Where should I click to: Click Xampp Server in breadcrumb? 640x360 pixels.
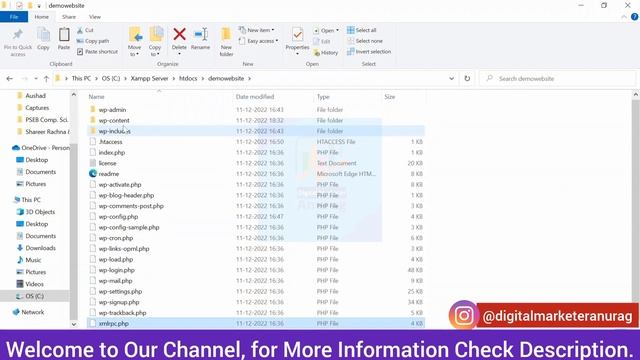click(x=149, y=78)
